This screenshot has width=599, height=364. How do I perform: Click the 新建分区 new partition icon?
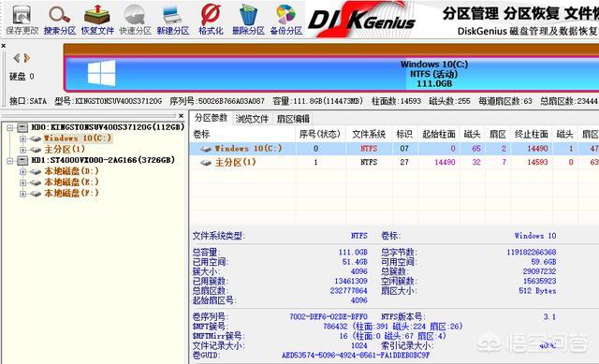tap(172, 19)
